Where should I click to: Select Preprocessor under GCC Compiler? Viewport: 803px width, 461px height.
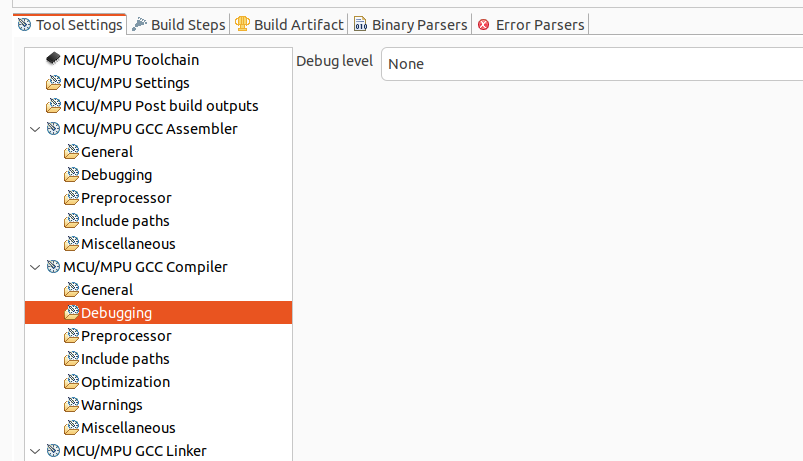pos(125,336)
